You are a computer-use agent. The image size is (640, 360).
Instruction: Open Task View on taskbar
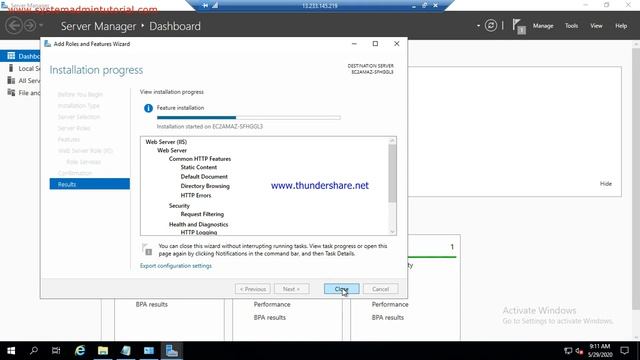click(56, 351)
